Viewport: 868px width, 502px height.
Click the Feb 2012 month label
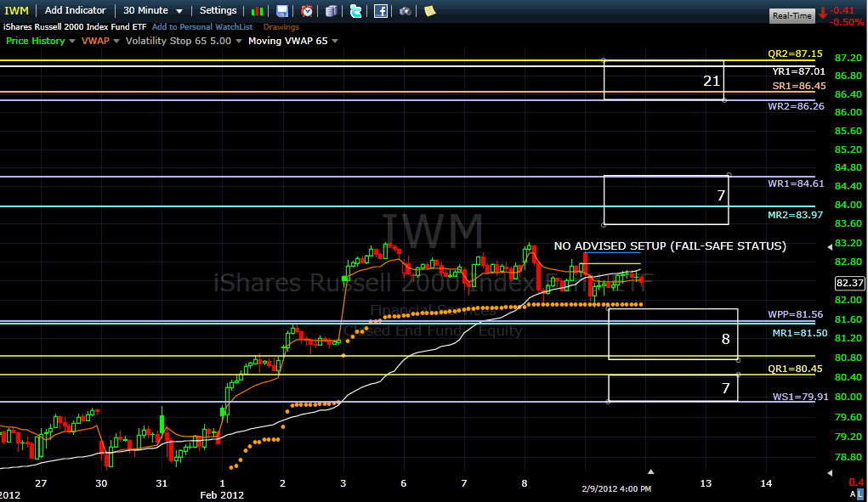tap(222, 495)
